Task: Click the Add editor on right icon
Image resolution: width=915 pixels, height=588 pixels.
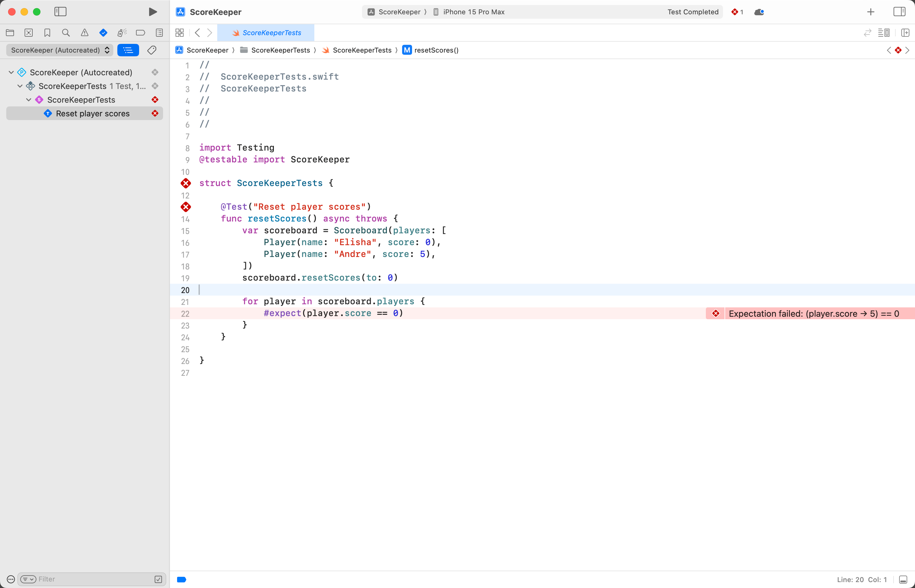Action: (905, 33)
